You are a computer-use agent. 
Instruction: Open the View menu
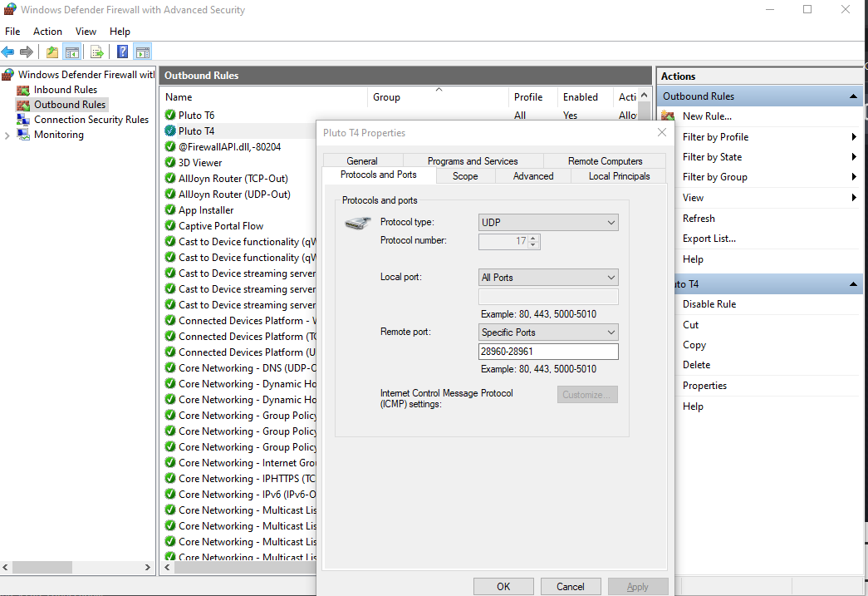[86, 32]
